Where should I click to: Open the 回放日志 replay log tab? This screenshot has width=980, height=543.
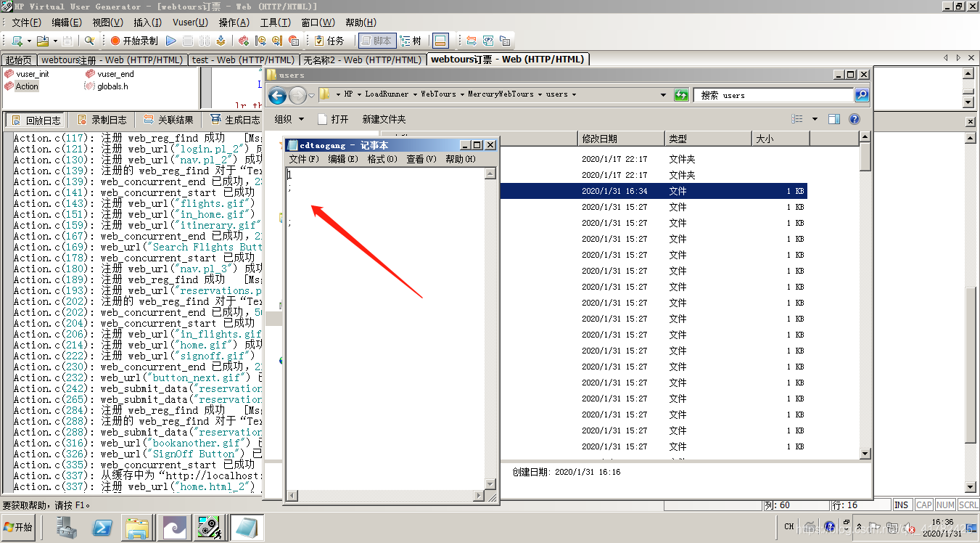[x=36, y=120]
